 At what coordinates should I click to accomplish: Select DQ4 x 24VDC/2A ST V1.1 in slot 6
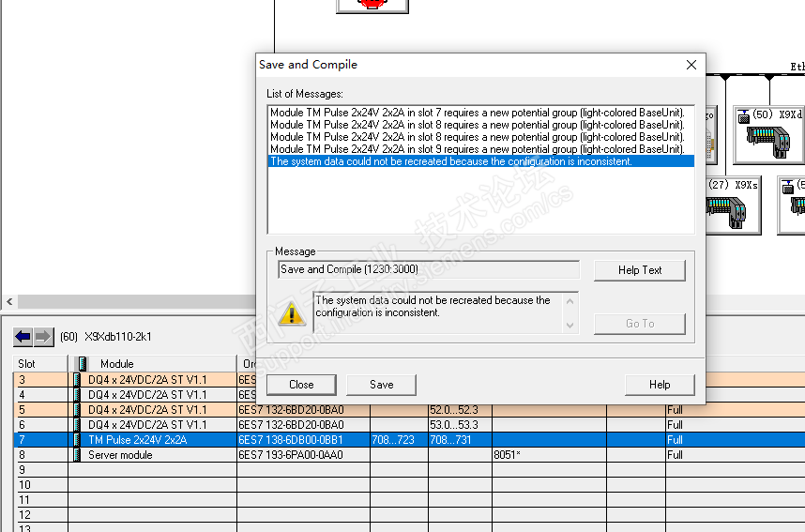[147, 425]
